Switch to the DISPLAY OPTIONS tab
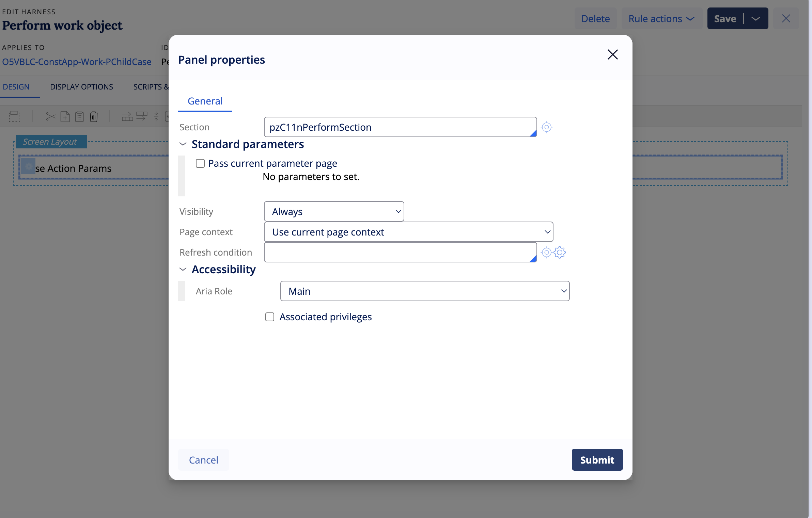812x518 pixels. [81, 87]
